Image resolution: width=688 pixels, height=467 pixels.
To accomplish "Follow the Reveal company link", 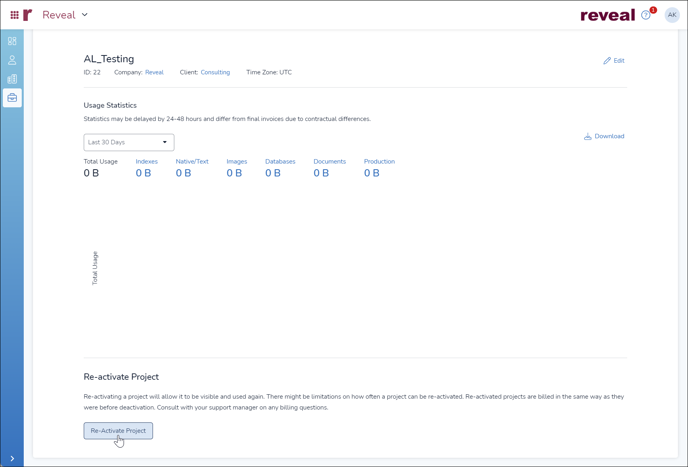I will point(154,72).
